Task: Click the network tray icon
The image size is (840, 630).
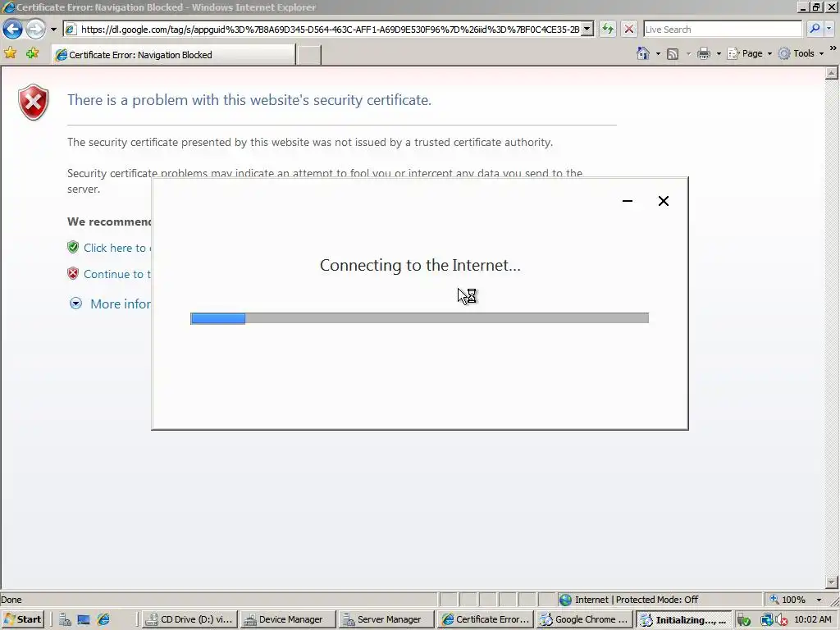Action: click(766, 620)
